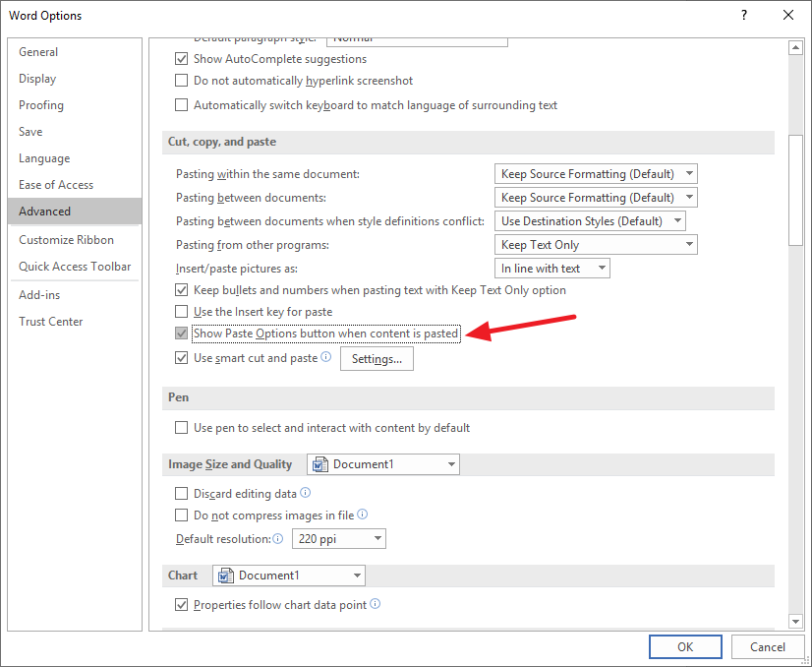
Task: Open the Default resolution 220 ppi dropdown
Action: tap(339, 539)
